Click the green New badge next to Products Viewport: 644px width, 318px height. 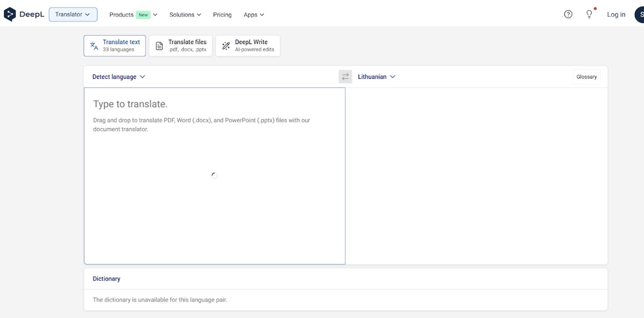(x=143, y=15)
